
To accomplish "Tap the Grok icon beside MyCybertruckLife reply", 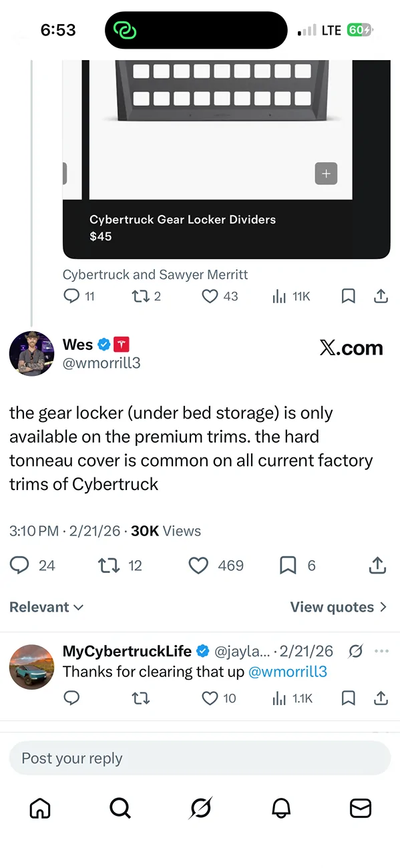I will (x=356, y=651).
